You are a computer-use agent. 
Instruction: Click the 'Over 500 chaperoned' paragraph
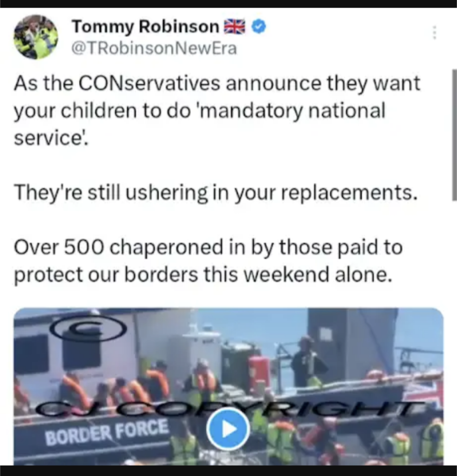[208, 261]
